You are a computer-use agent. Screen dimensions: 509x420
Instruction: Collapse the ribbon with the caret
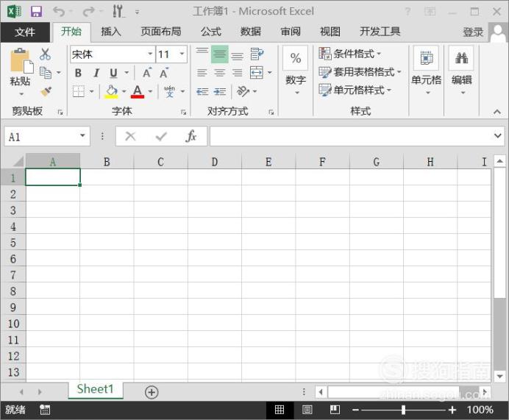click(497, 112)
